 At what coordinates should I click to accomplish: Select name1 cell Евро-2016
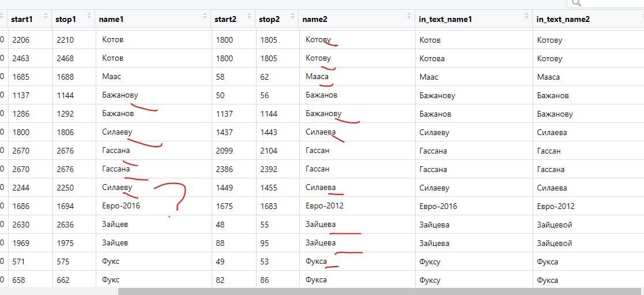click(121, 206)
